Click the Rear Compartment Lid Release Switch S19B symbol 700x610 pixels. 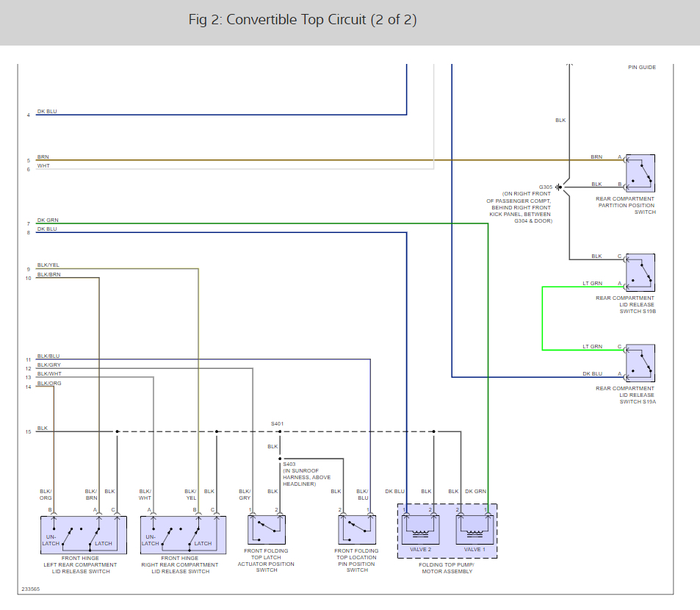640,273
